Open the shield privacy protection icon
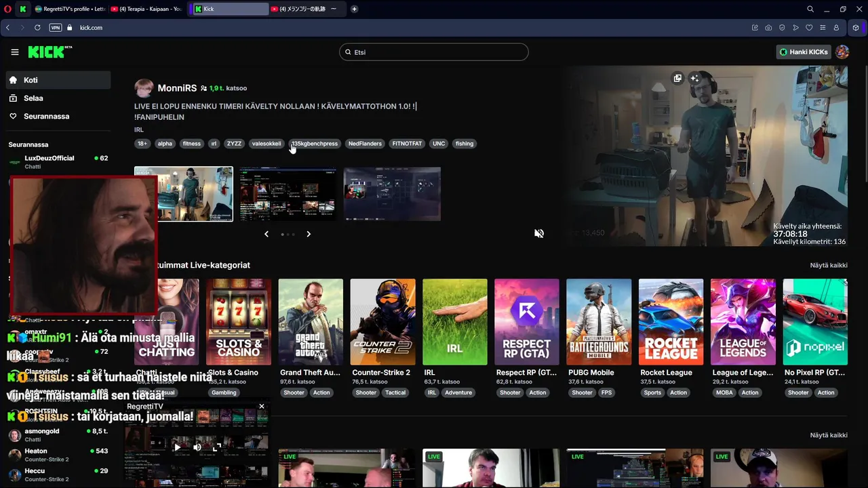Image resolution: width=868 pixels, height=488 pixels. [x=782, y=28]
